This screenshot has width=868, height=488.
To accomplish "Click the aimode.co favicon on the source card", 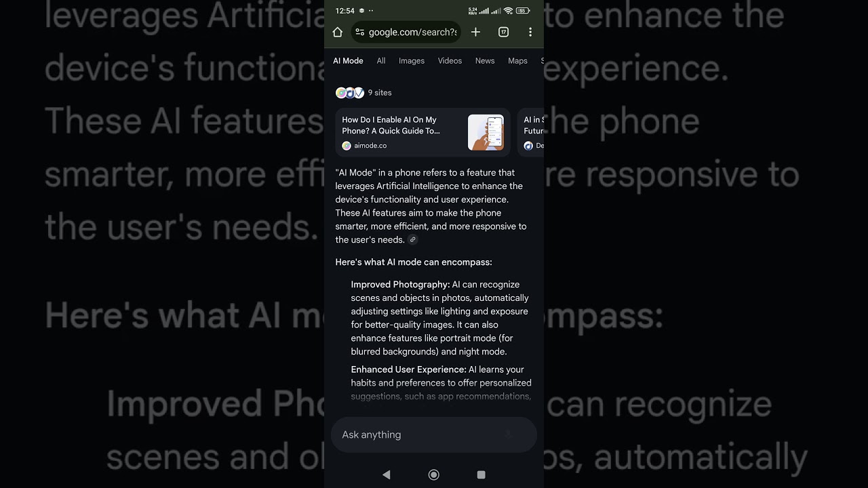I will 346,145.
